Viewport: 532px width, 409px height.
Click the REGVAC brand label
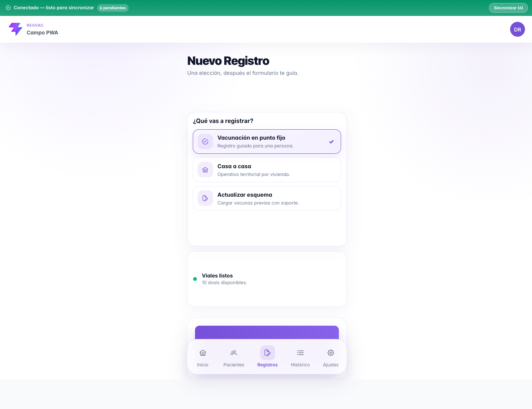(x=35, y=26)
